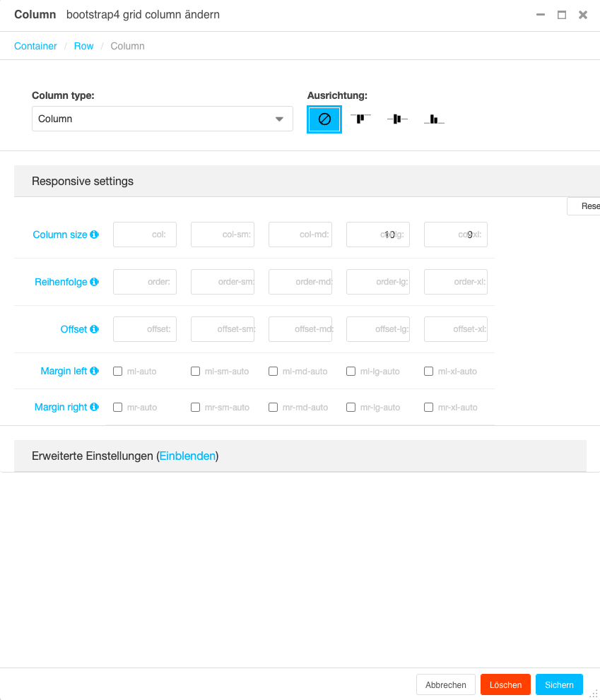This screenshot has width=600, height=700.
Task: Enable the ml-auto checkbox
Action: click(x=118, y=371)
